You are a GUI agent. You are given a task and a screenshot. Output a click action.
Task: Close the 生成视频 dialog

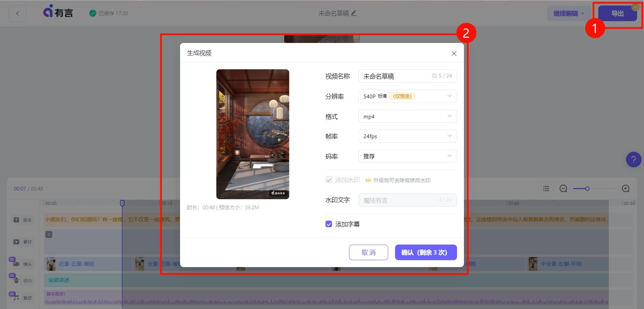coord(454,53)
